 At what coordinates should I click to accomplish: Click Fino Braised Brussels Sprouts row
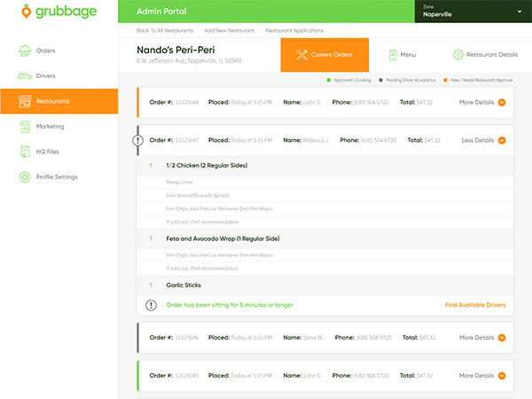point(325,195)
